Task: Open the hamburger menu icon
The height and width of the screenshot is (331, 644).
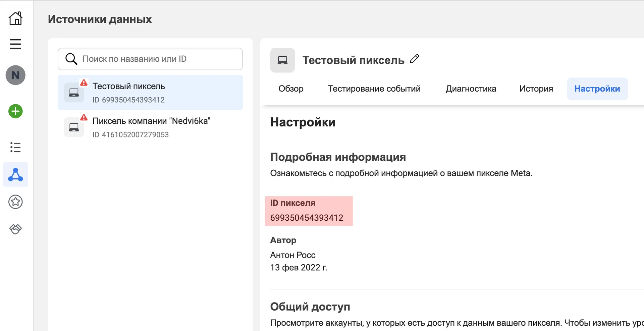Action: point(15,44)
